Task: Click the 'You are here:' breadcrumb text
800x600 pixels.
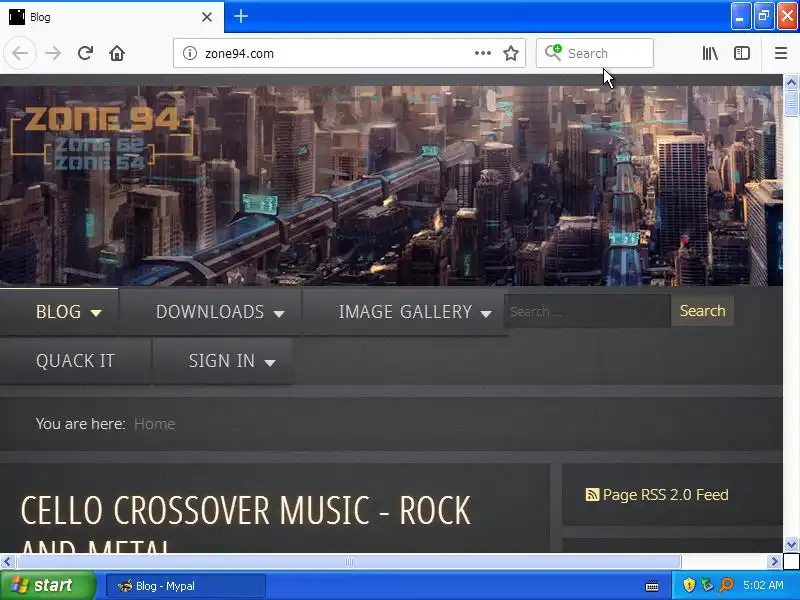Action: coord(81,423)
